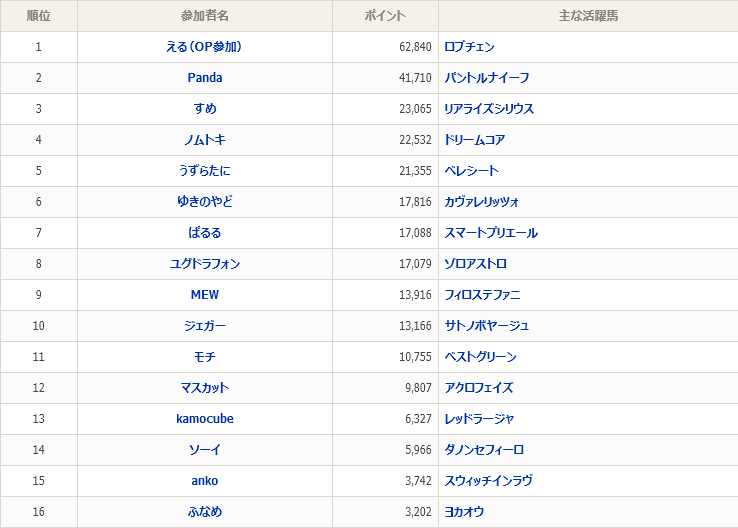This screenshot has height=528, width=738.
Task: Open horse ロブチェン link
Action: click(469, 47)
